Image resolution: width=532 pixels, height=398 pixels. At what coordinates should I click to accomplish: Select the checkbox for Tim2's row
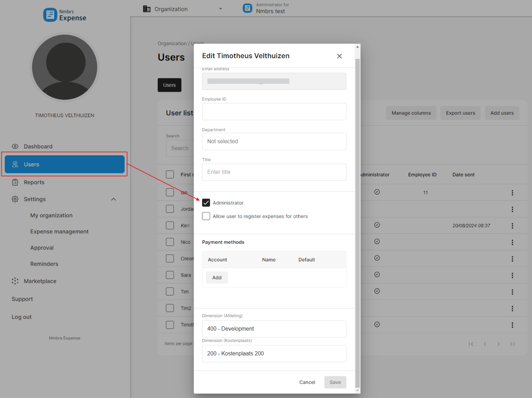pyautogui.click(x=170, y=308)
